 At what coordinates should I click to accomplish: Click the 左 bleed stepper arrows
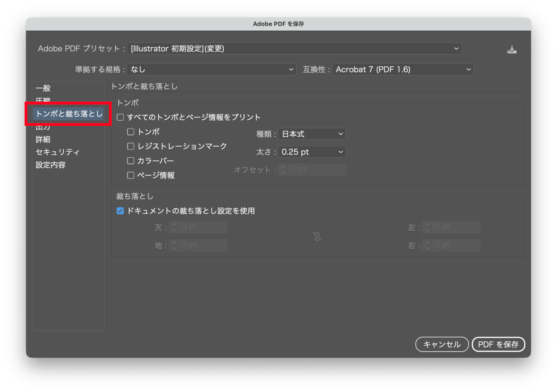pos(427,227)
